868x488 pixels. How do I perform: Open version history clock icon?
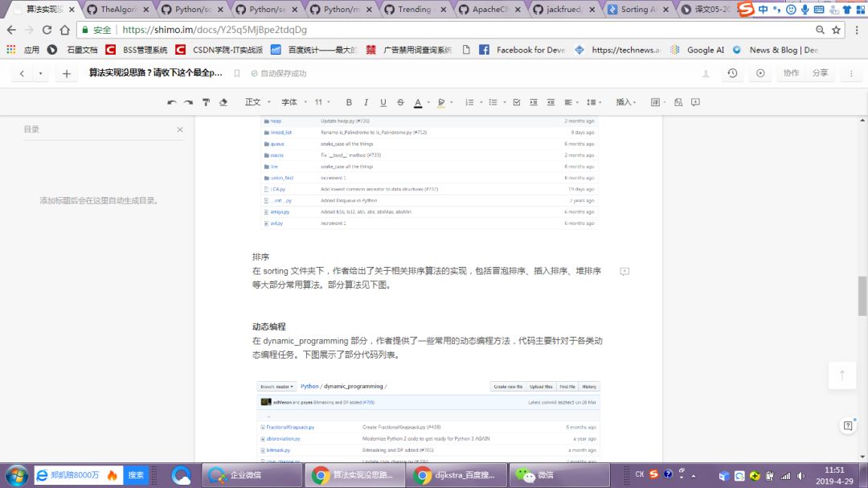point(732,73)
